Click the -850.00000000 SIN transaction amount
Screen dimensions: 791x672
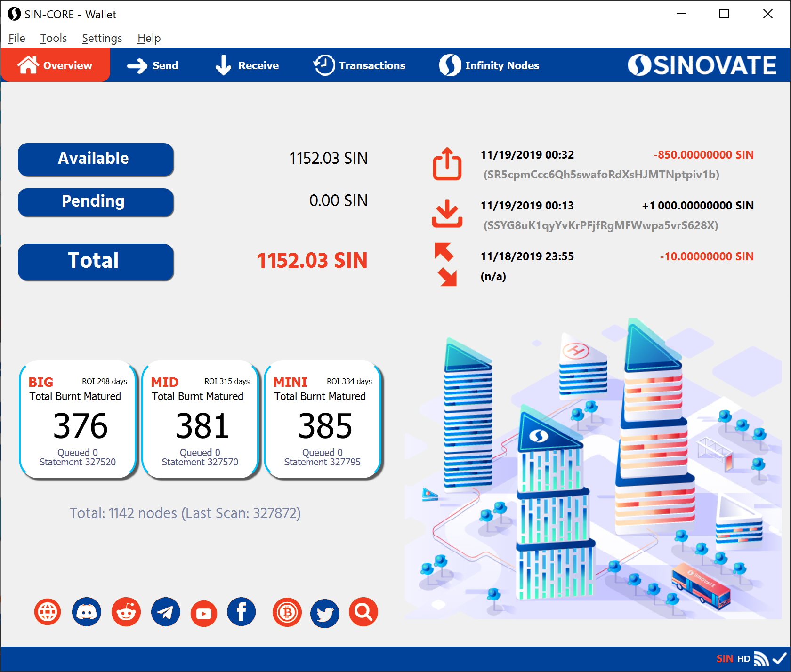tap(703, 155)
